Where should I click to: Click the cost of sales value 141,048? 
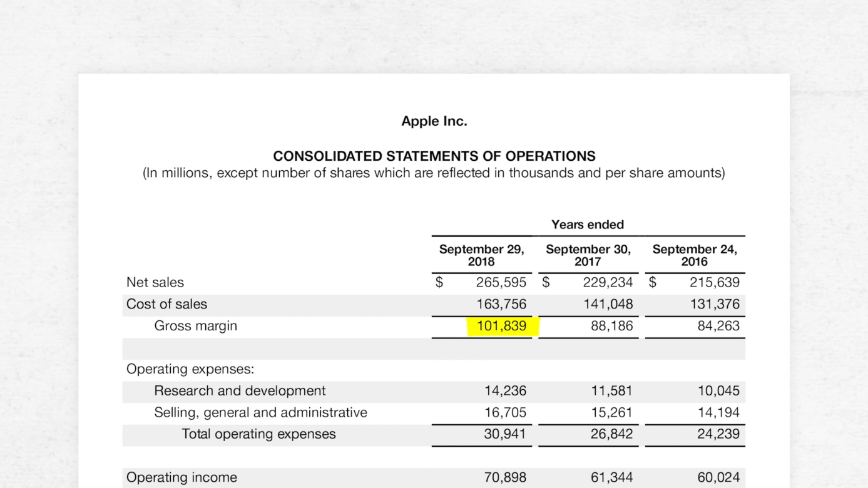pyautogui.click(x=608, y=304)
